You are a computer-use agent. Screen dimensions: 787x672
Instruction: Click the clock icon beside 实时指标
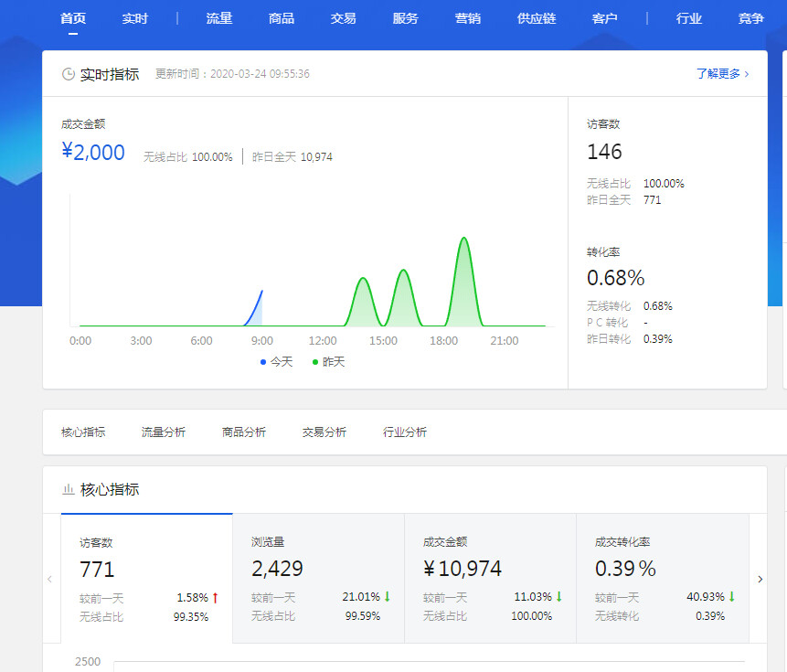point(69,74)
